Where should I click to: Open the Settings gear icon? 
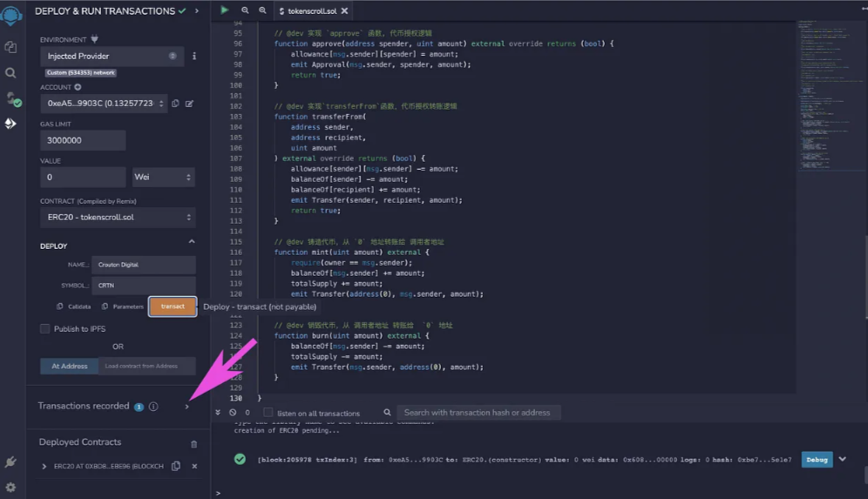point(10,488)
